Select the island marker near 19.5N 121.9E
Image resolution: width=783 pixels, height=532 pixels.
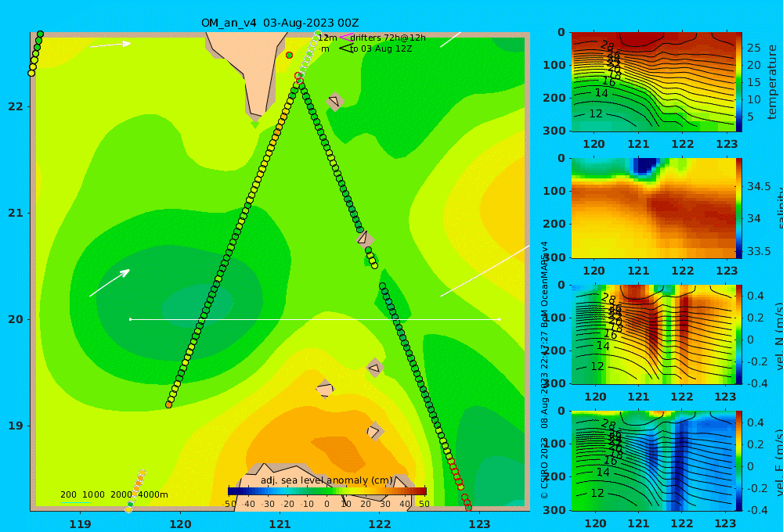pos(374,368)
